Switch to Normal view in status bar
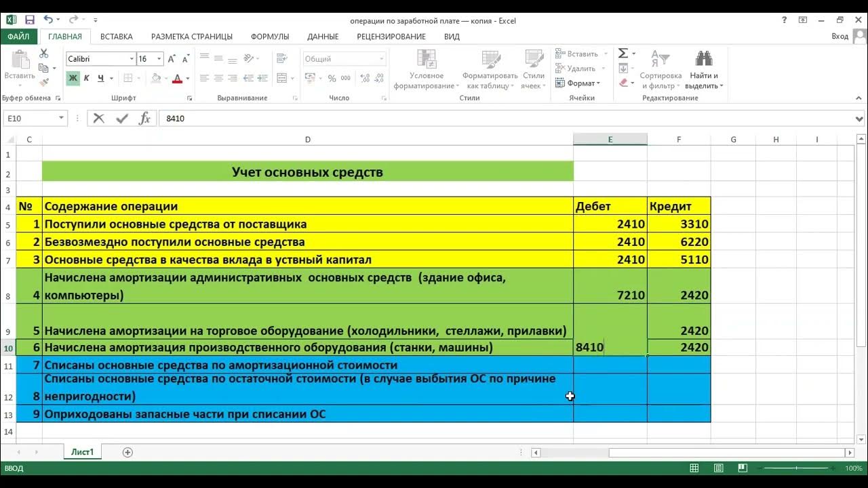 (694, 468)
